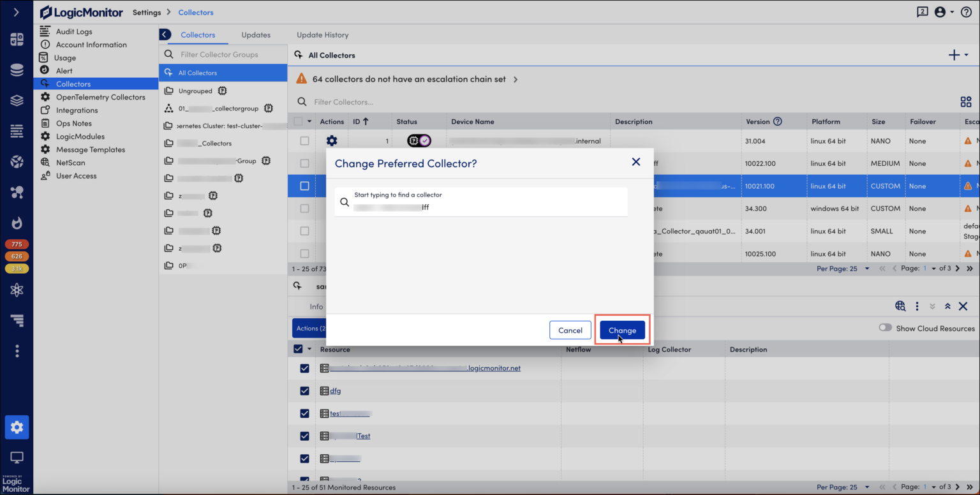
Task: Check the first collector row checkbox
Action: [x=304, y=141]
